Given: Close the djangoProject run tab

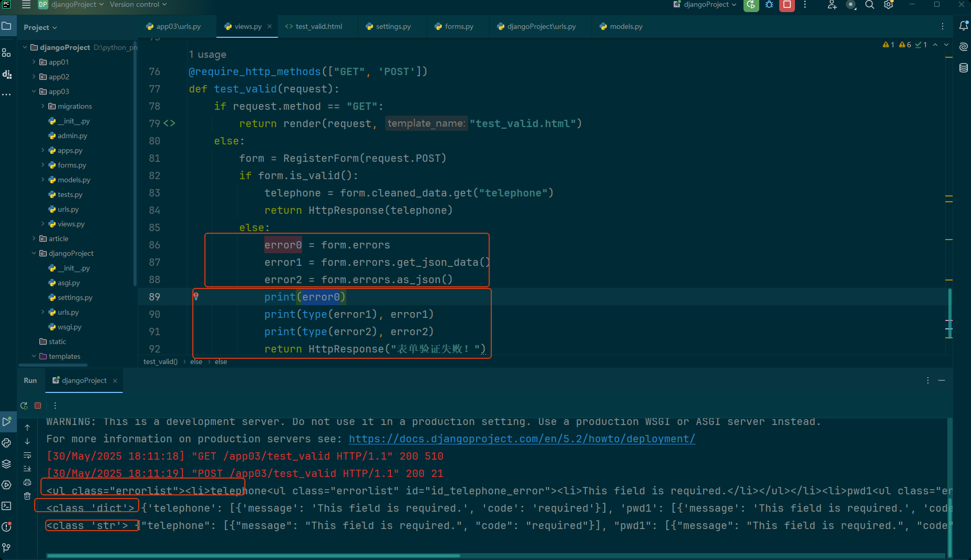Looking at the screenshot, I should coord(115,381).
